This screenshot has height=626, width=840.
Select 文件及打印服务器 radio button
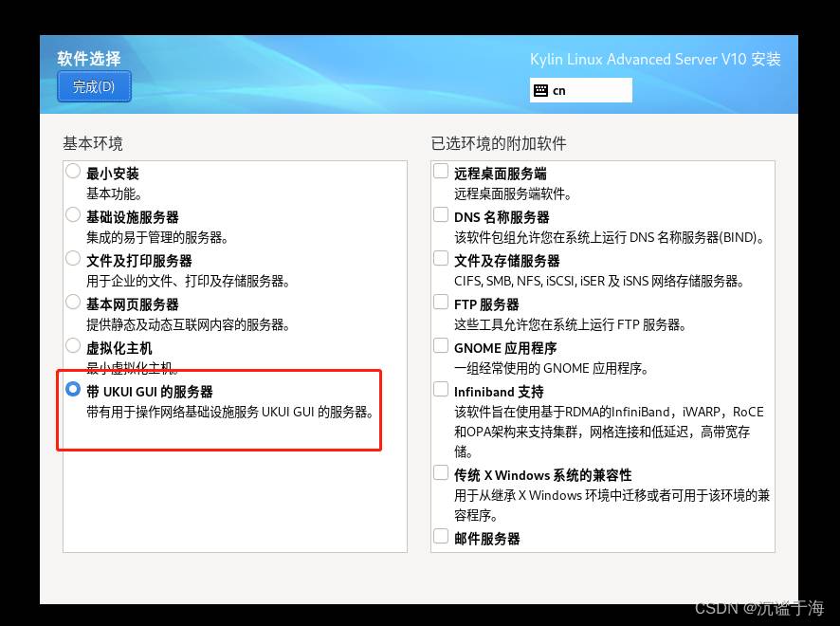[74, 259]
